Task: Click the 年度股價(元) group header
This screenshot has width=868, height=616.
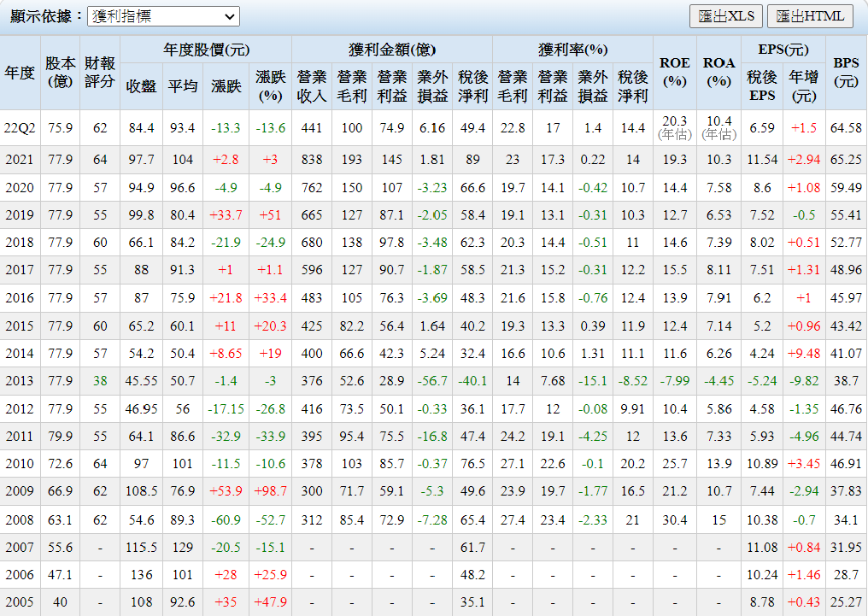Action: [206, 49]
